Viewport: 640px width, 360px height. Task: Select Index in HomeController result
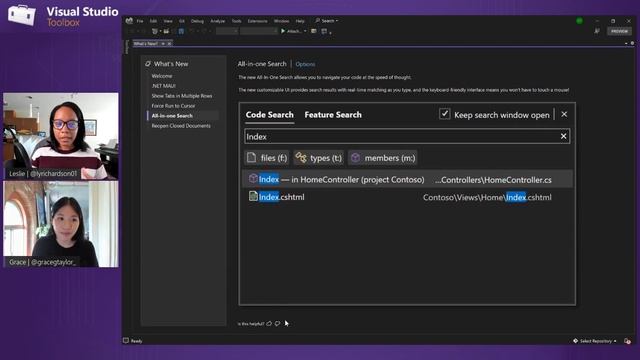[407, 180]
